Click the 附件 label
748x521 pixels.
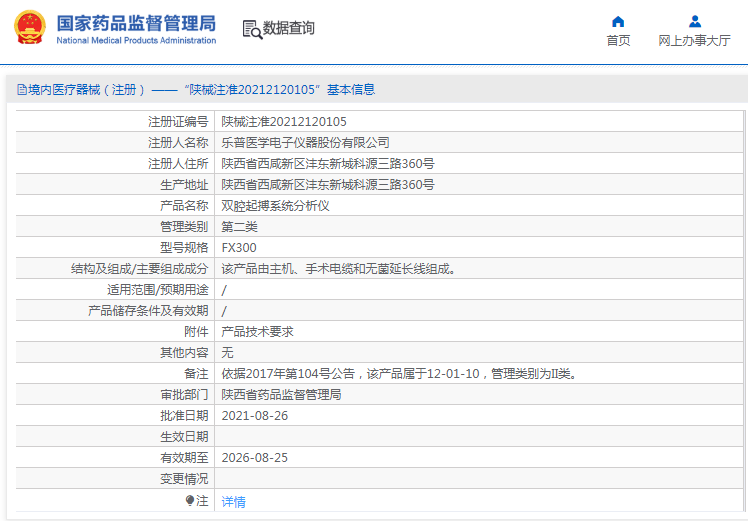click(197, 332)
